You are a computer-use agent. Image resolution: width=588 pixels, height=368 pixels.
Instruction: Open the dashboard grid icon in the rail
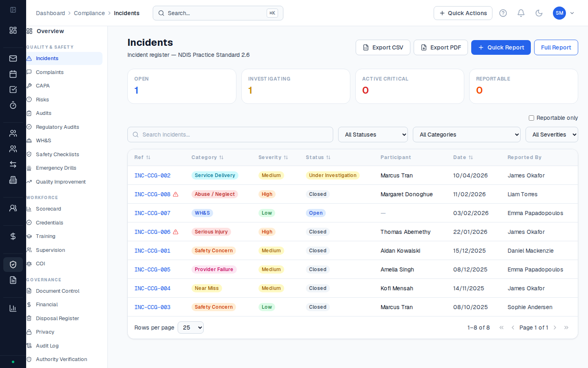tap(13, 30)
